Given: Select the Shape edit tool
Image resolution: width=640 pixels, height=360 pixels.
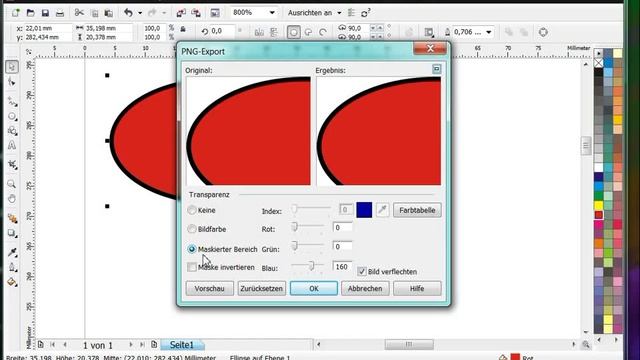Looking at the screenshot, I should click(12, 82).
